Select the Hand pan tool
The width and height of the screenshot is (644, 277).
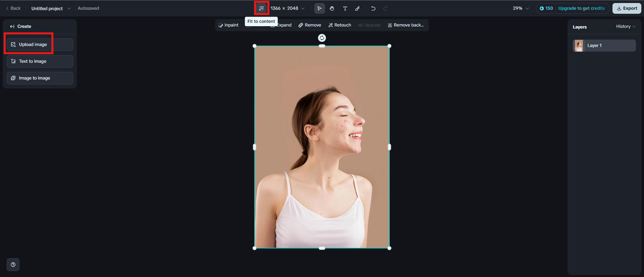332,8
